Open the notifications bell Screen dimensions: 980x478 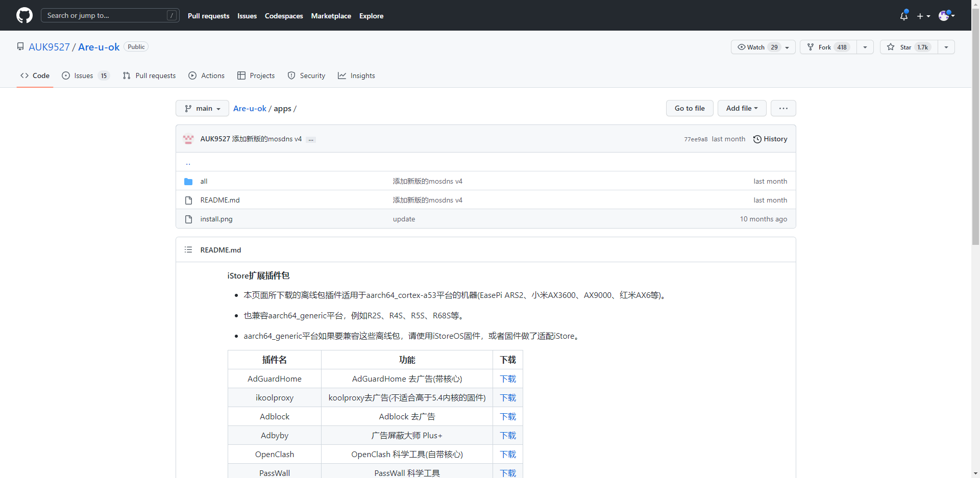pos(904,16)
